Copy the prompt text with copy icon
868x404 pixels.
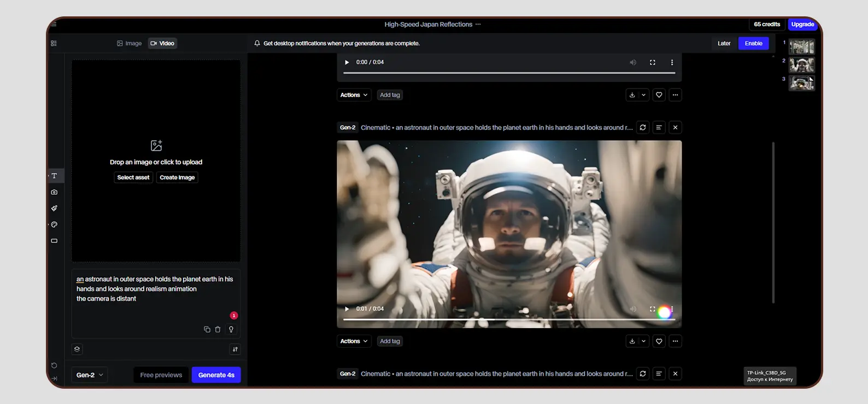point(207,329)
